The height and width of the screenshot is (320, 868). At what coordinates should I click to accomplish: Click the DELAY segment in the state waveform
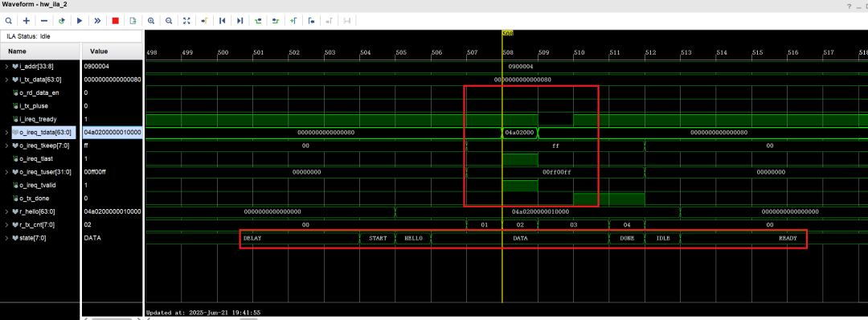pos(252,238)
